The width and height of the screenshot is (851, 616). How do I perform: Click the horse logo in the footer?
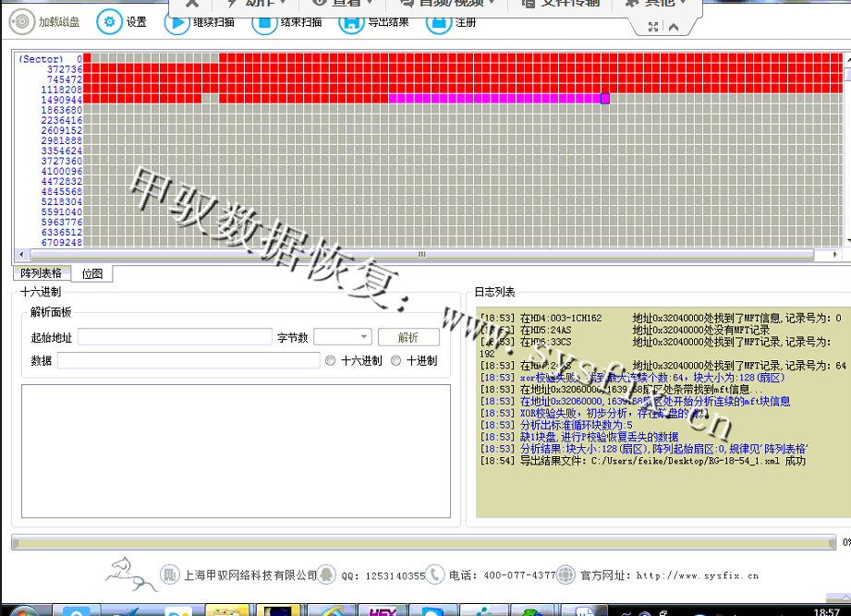(x=129, y=574)
